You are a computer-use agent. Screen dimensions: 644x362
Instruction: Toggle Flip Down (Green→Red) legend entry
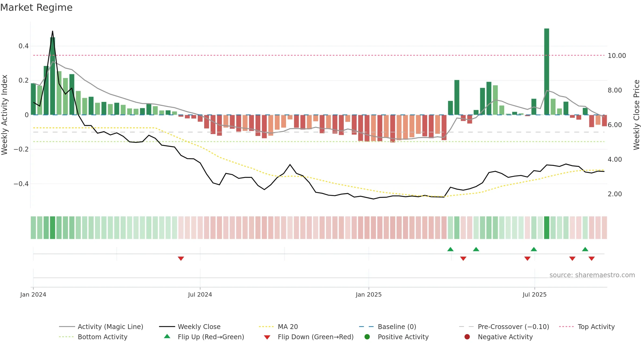point(309,337)
